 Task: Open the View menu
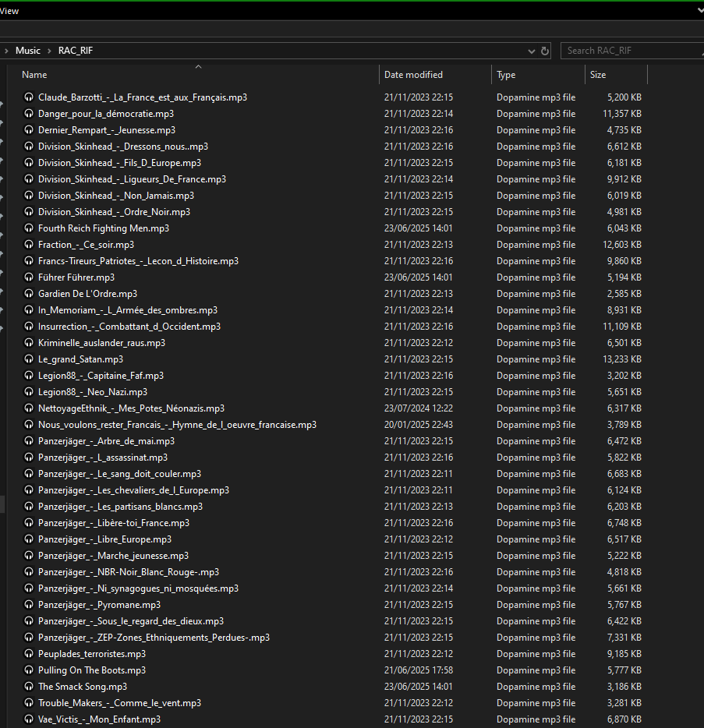tap(9, 11)
